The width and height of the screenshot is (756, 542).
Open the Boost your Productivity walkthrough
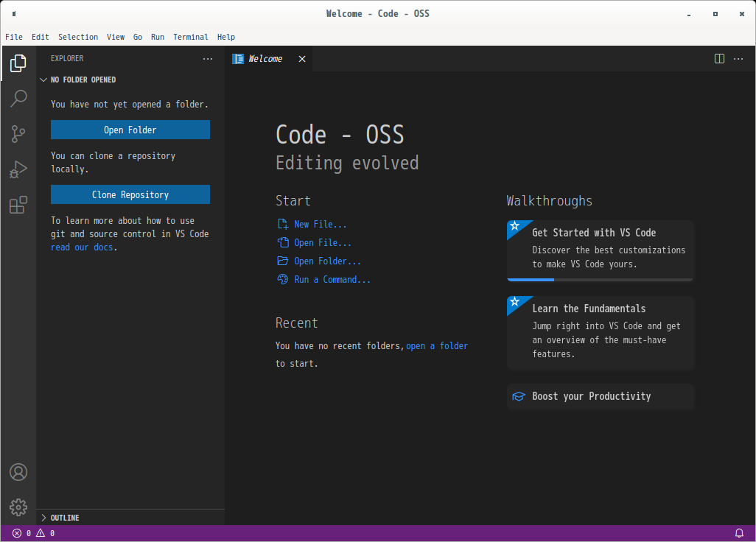point(601,396)
